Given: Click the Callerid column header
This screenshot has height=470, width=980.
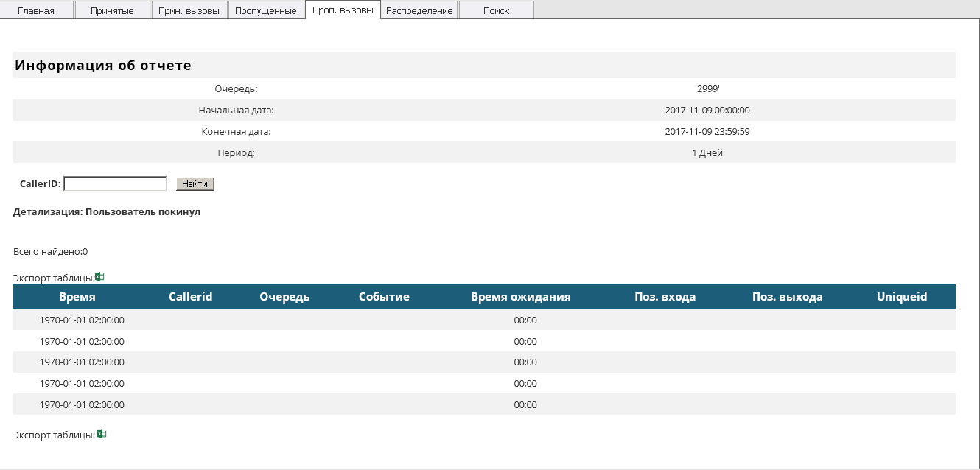Looking at the screenshot, I should pos(190,297).
